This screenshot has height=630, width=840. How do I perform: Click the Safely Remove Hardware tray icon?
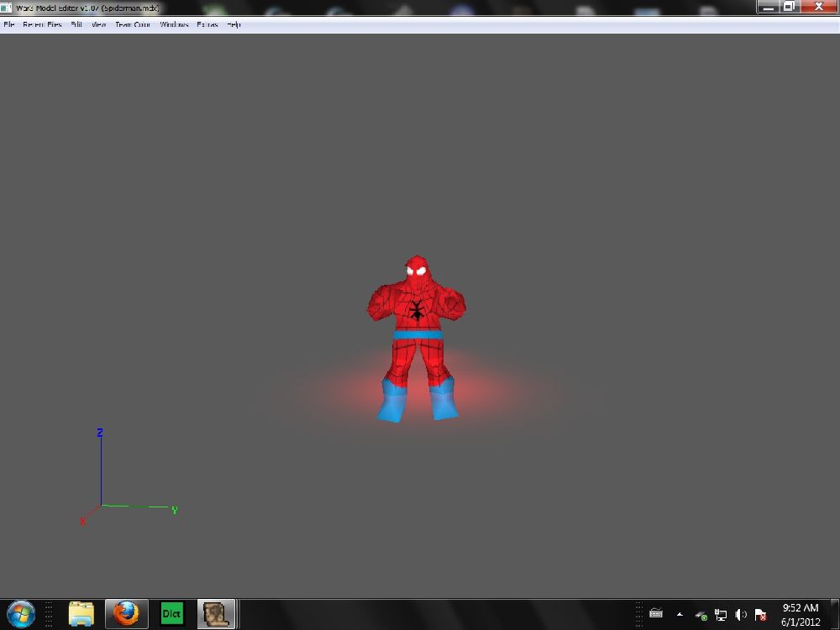pyautogui.click(x=701, y=616)
